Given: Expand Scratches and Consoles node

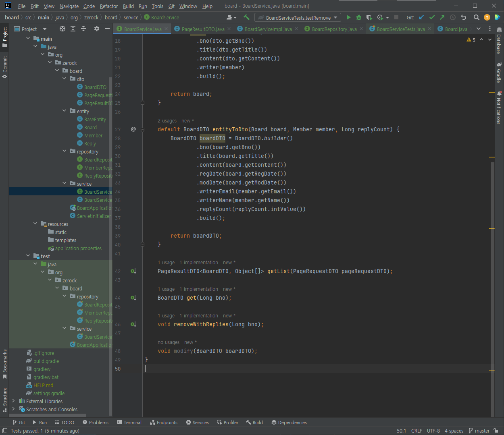Looking at the screenshot, I should 13,409.
